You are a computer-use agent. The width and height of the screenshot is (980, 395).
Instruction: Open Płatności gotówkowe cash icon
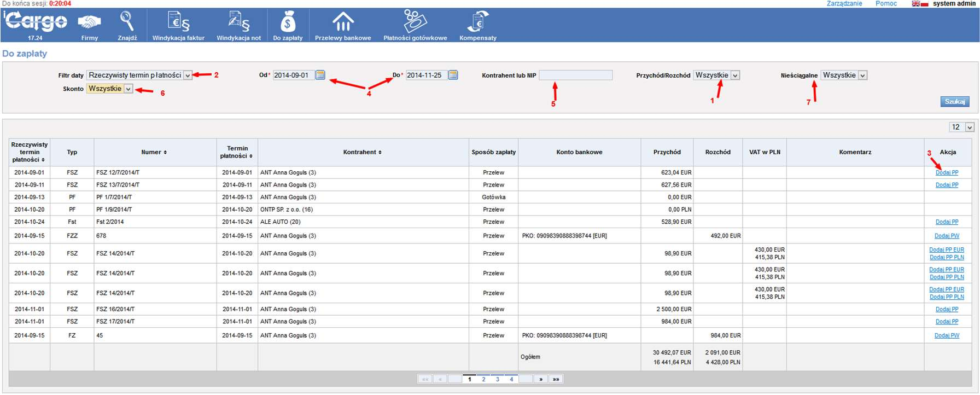pos(415,21)
